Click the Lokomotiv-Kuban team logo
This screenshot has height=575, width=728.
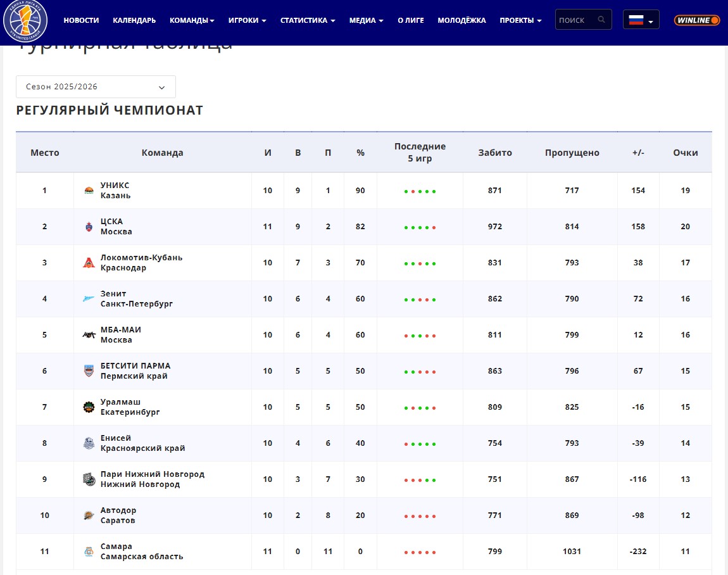[89, 263]
